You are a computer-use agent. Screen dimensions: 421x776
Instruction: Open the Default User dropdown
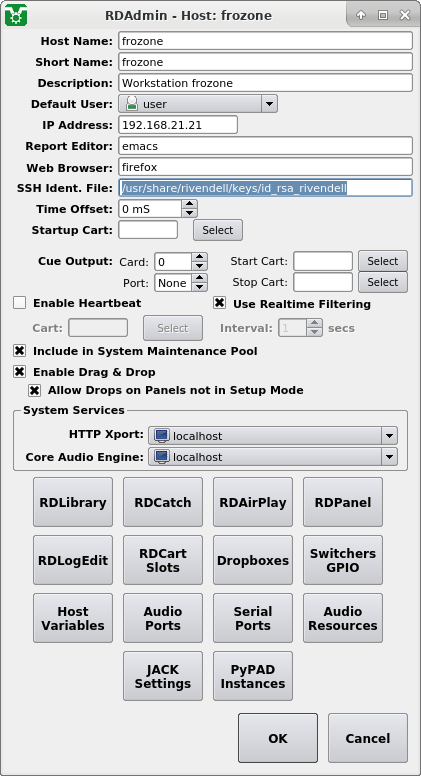(x=269, y=104)
